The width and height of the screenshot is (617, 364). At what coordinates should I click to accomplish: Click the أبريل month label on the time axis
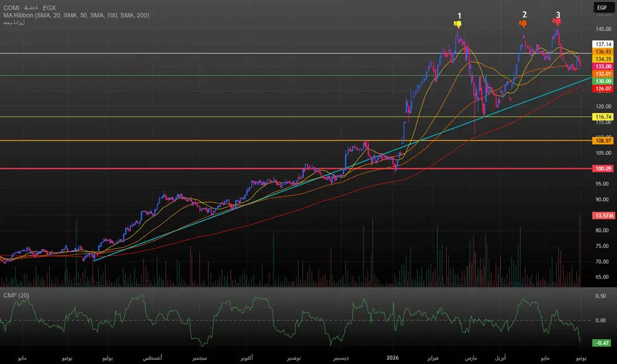[x=500, y=358]
